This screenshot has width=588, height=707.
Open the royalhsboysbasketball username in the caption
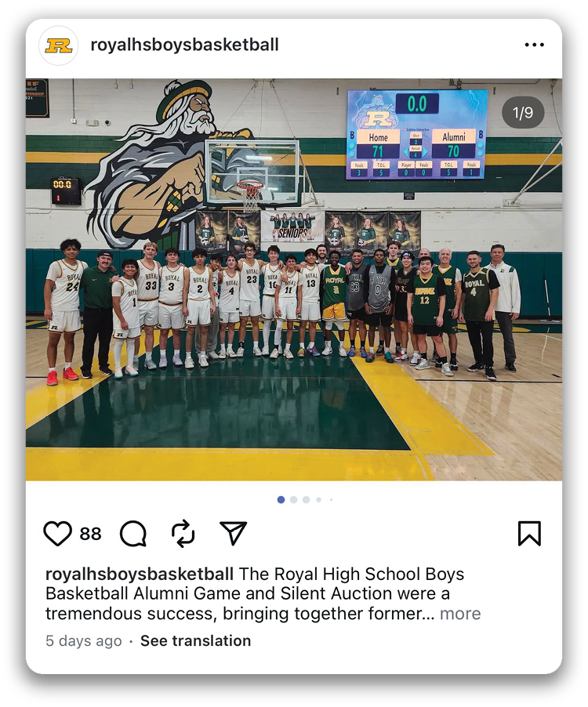140,574
